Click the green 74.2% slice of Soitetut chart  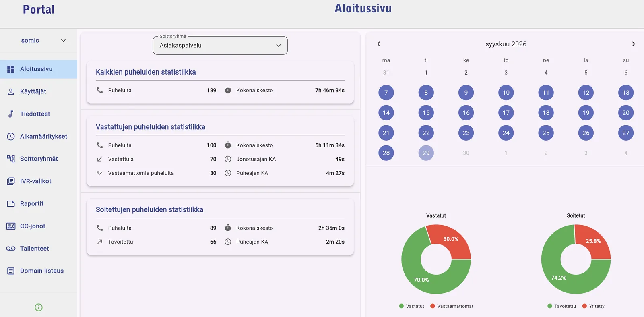tap(559, 278)
